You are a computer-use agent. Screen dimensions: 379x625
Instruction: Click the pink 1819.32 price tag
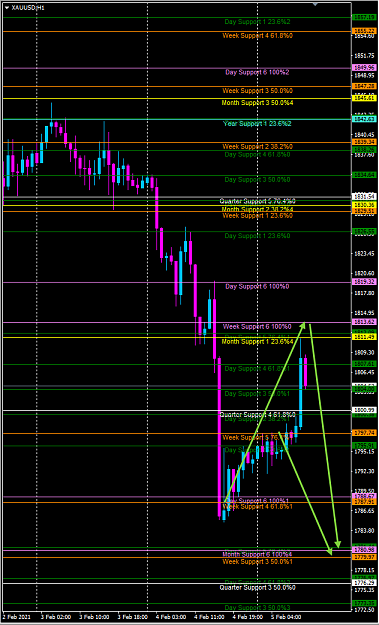(363, 282)
